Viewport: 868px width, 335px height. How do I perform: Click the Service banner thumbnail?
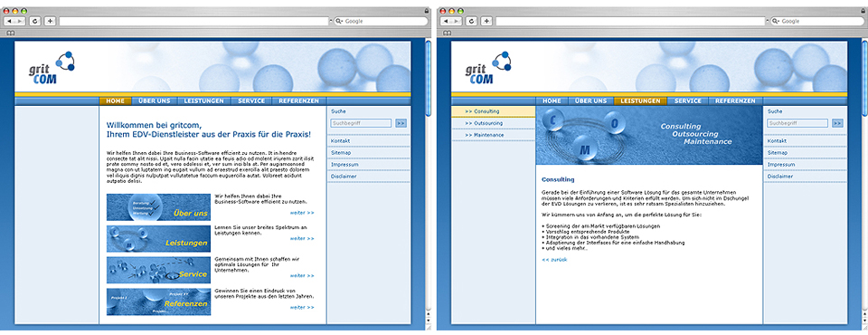coord(159,270)
